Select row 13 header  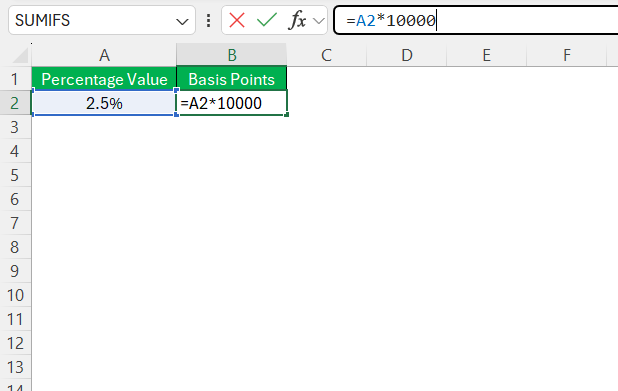coord(15,368)
